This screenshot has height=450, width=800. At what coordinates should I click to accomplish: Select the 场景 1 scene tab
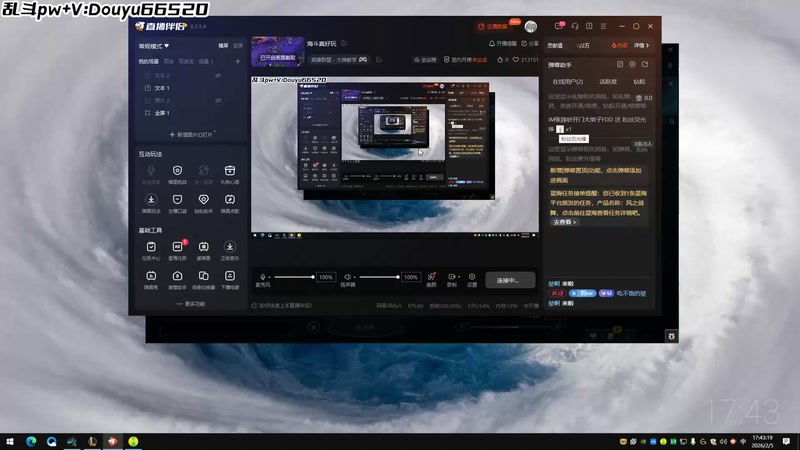pos(206,61)
